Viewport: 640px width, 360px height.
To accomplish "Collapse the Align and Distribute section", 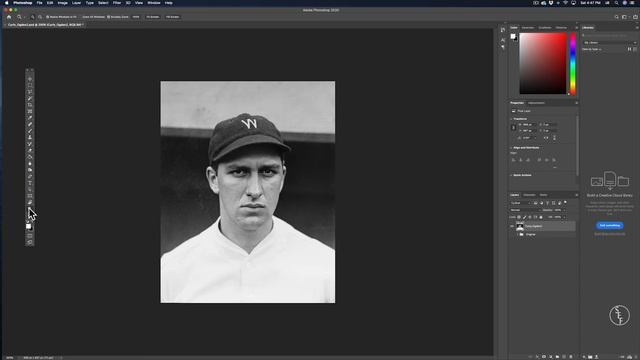I will tap(511, 147).
